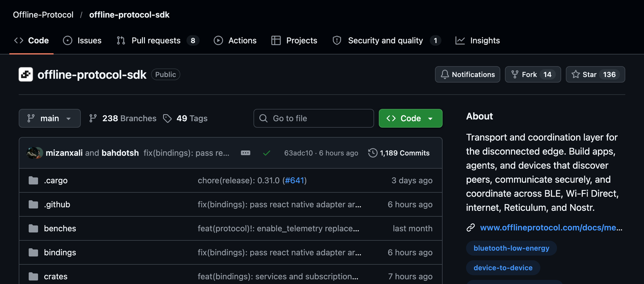View the 1,189 Commits history

[x=399, y=153]
